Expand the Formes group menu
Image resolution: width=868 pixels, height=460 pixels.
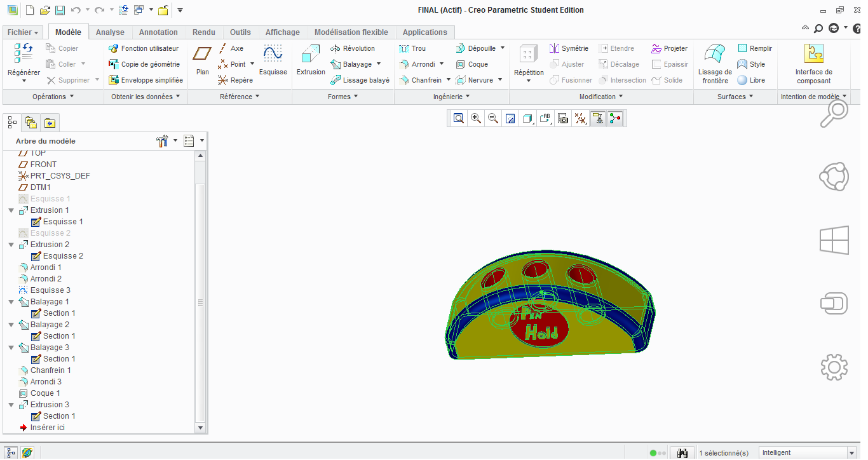[x=343, y=97]
